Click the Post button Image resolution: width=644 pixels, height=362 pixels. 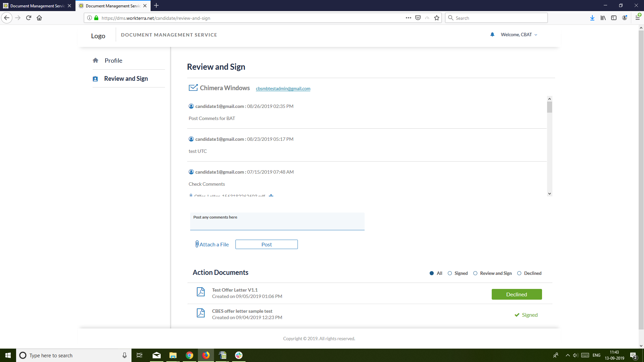(266, 244)
